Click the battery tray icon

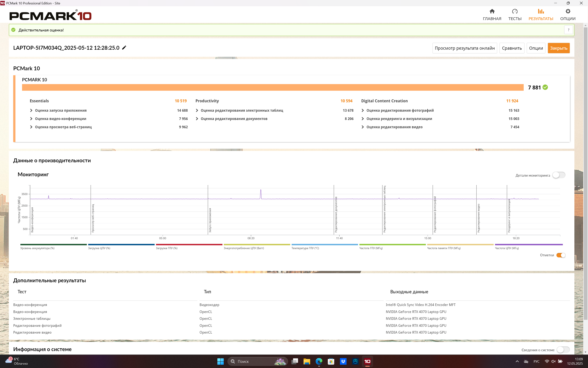tap(560, 361)
